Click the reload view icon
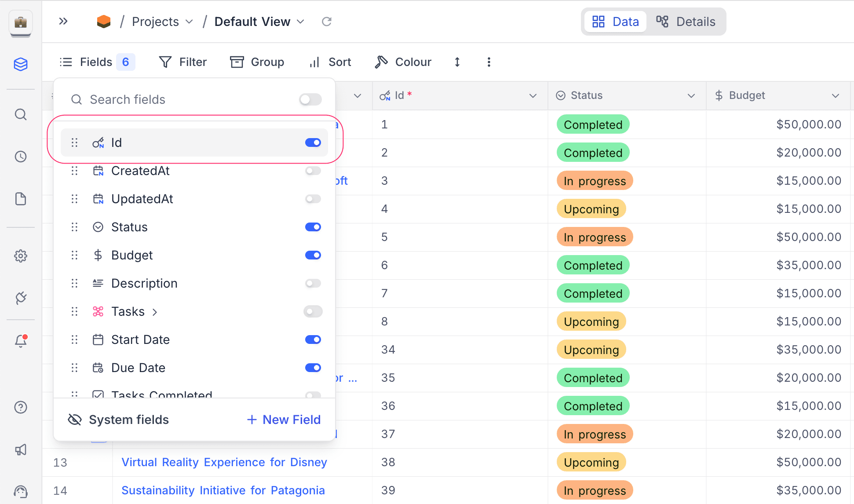Screen dimensions: 854x504 point(326,22)
